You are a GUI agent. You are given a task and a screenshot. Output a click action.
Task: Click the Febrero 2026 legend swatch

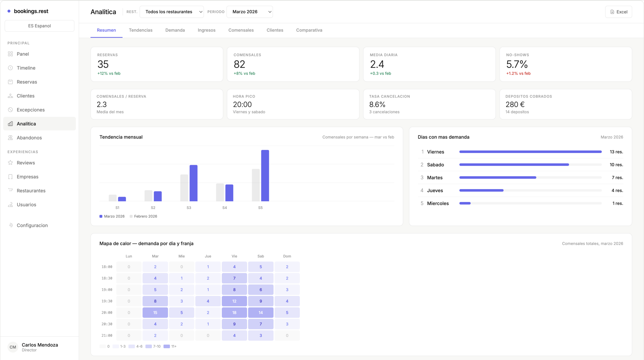point(131,216)
